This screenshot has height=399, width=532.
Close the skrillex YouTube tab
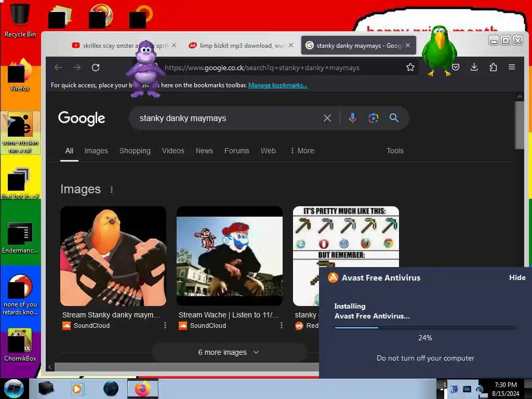[174, 45]
